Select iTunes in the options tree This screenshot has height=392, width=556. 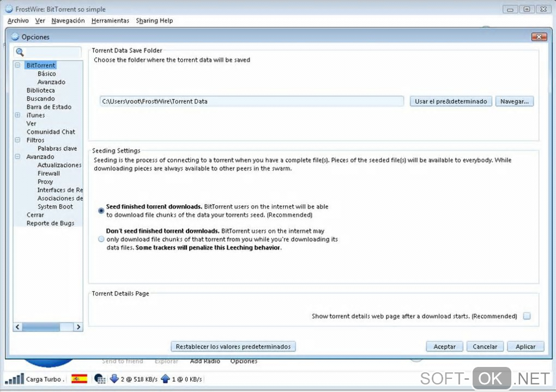[x=35, y=115]
